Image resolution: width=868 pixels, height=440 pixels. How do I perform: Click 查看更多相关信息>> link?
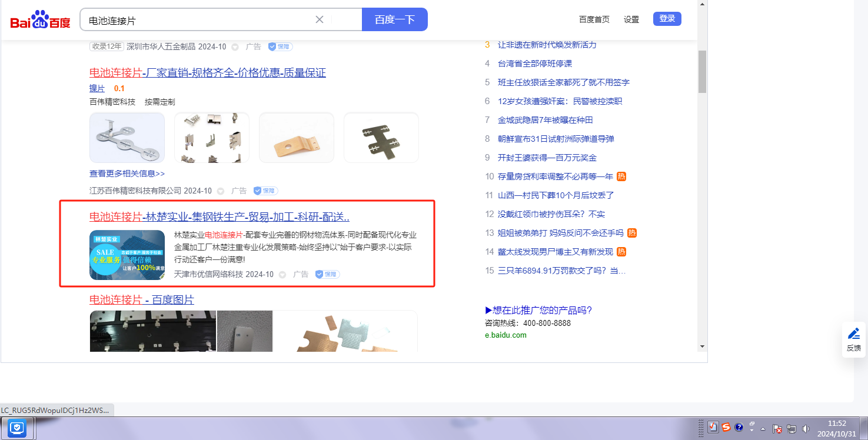(x=127, y=174)
